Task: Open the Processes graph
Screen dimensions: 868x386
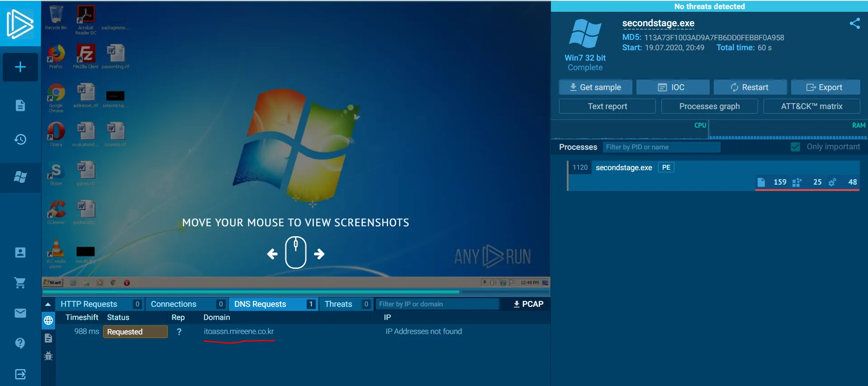Action: tap(710, 106)
